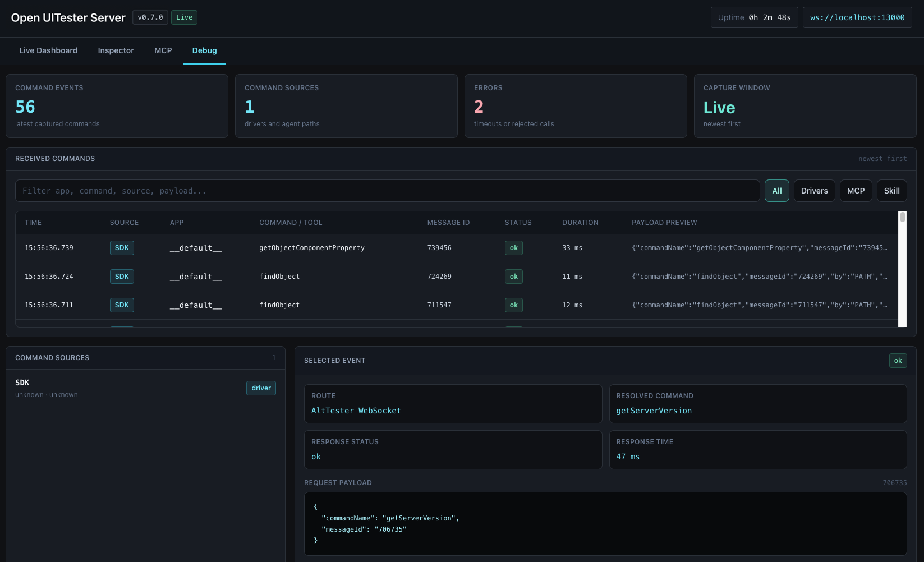924x562 pixels.
Task: Click the TIME column header
Action: coord(33,223)
